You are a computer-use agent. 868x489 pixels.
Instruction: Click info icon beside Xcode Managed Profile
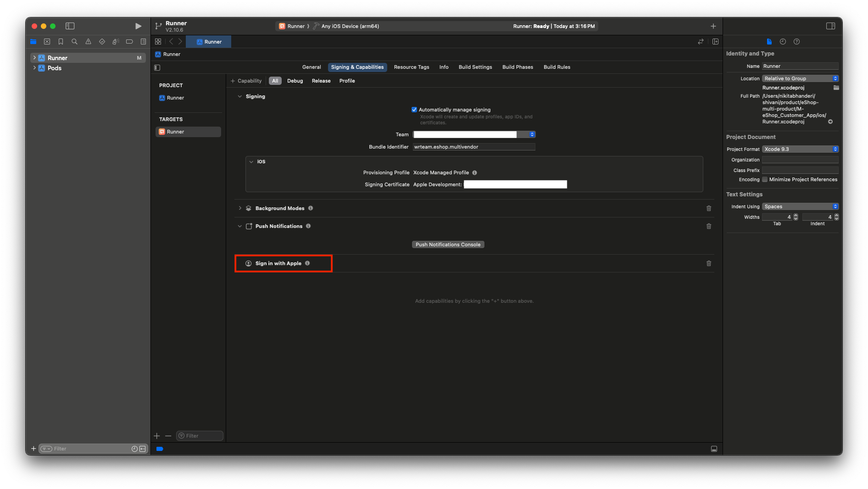pos(474,173)
